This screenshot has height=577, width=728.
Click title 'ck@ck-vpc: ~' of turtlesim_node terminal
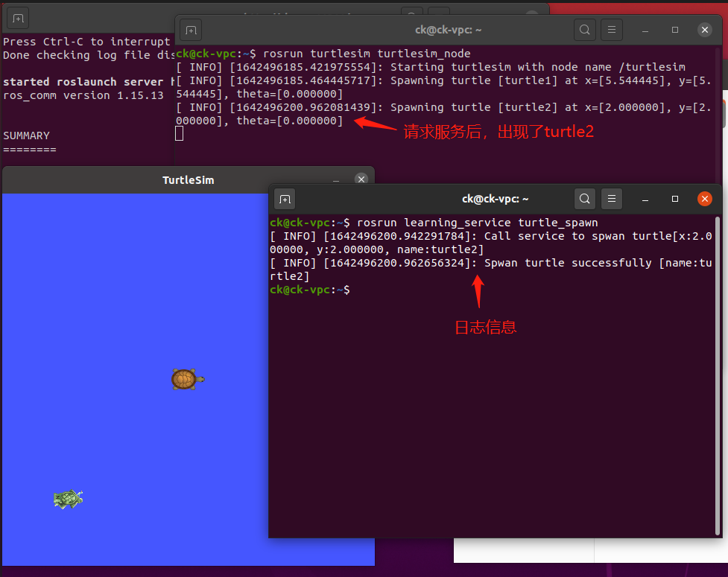point(448,30)
